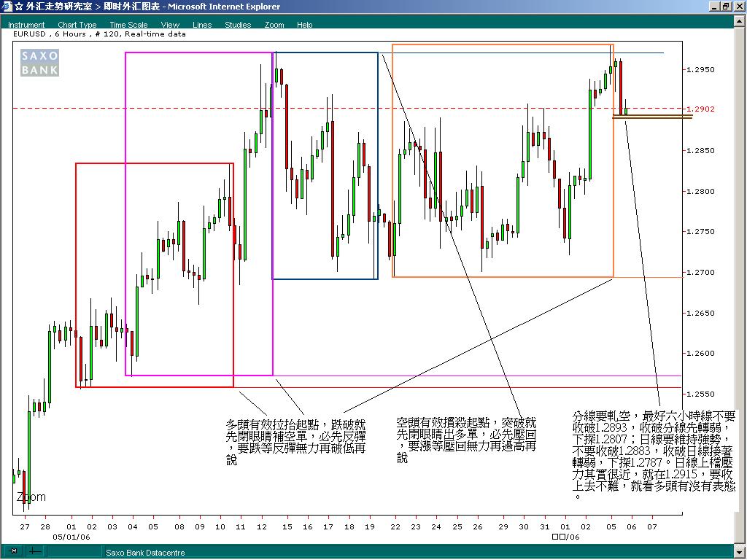747x560 pixels.
Task: Click the 1.2550 price axis label
Action: pos(700,394)
